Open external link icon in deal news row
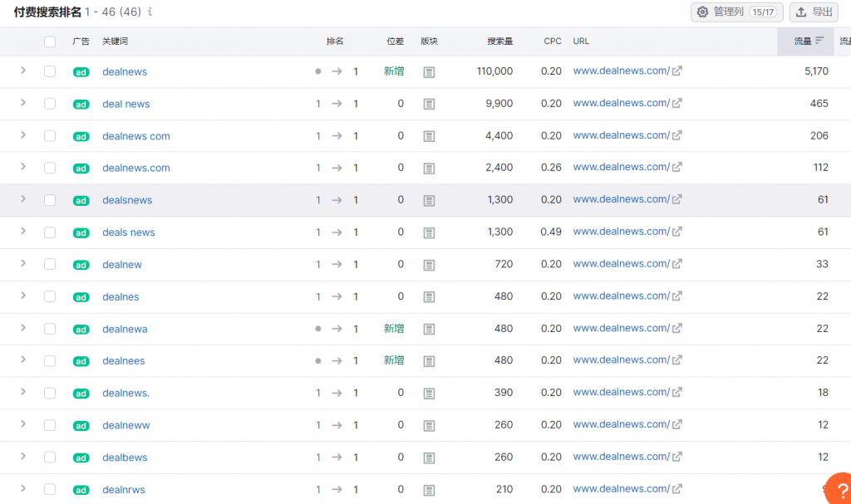This screenshot has width=851, height=504. [676, 103]
